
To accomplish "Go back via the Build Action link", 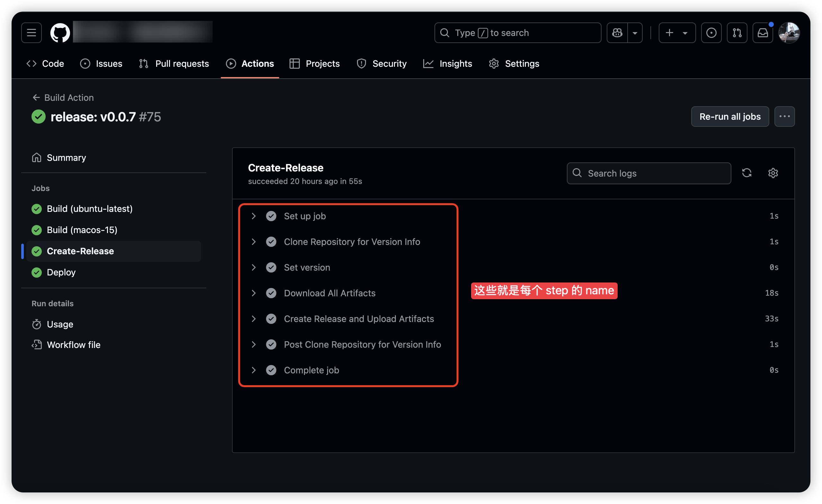I will point(69,97).
